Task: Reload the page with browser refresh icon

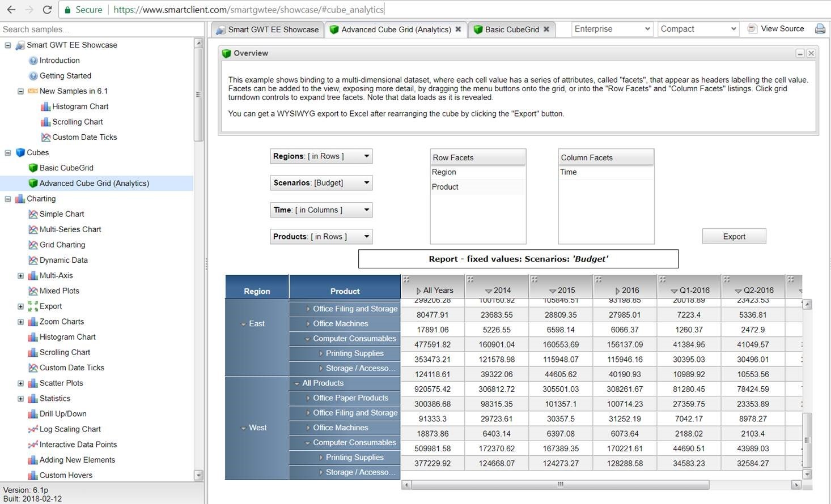Action: point(48,10)
